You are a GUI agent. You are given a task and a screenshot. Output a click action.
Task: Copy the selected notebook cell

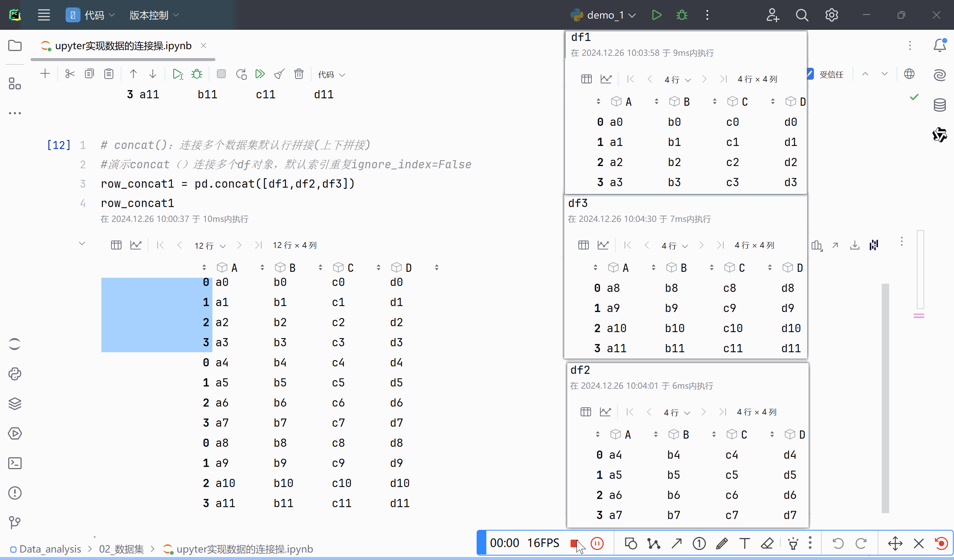89,74
